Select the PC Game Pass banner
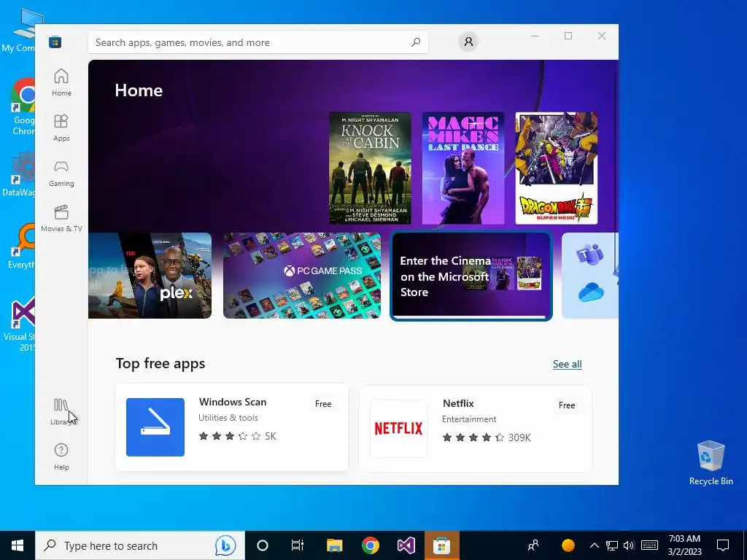The height and width of the screenshot is (560, 747). [x=302, y=276]
